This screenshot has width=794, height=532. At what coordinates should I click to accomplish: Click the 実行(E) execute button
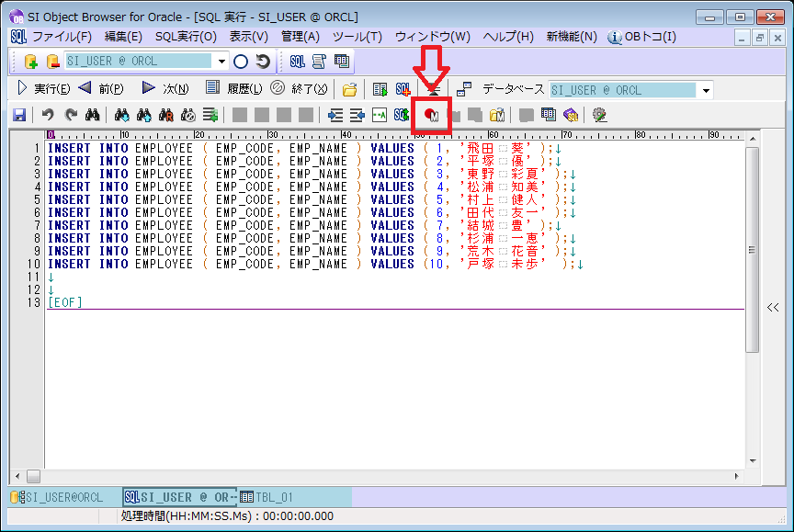pyautogui.click(x=44, y=89)
